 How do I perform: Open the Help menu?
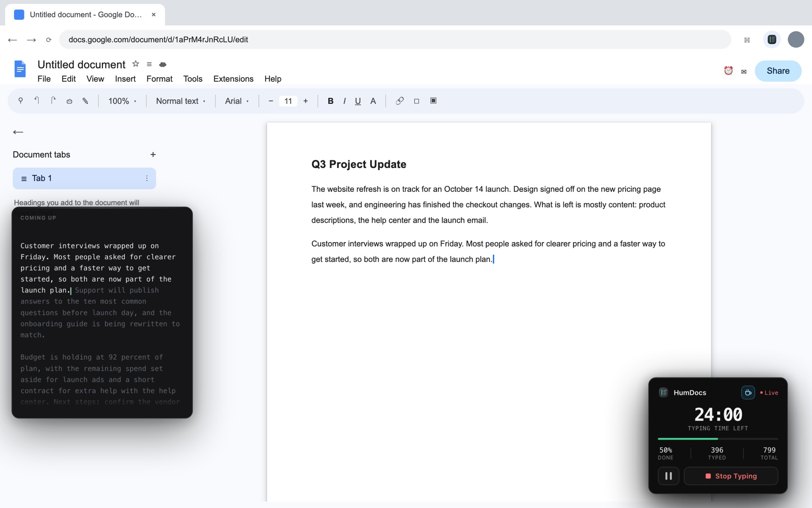pos(272,79)
